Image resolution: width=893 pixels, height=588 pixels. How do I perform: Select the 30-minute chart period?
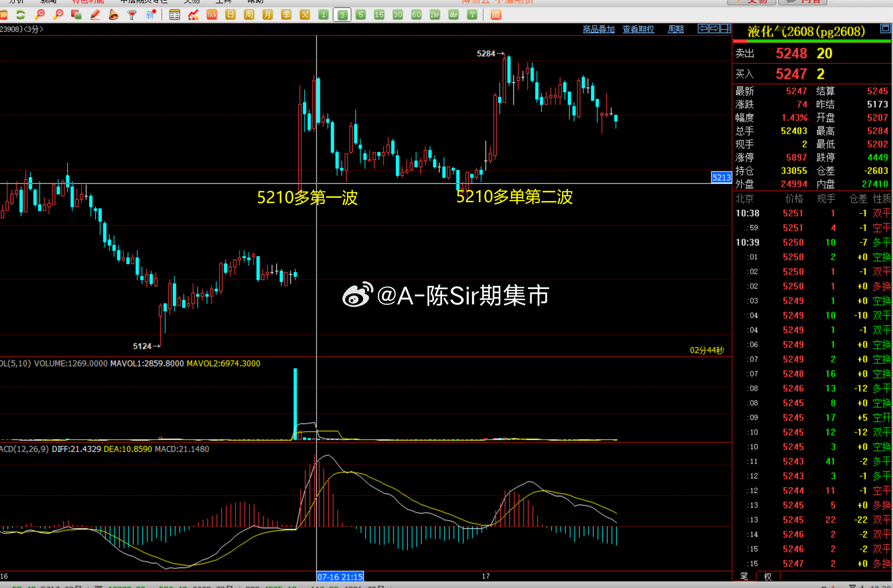pyautogui.click(x=398, y=15)
